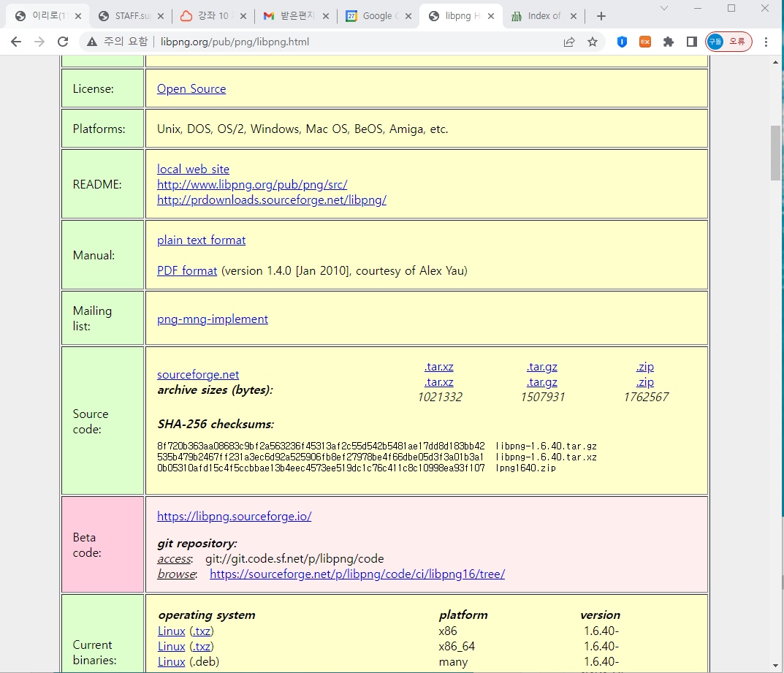Bookmark this page with the star icon
This screenshot has height=673, width=784.
(x=593, y=42)
